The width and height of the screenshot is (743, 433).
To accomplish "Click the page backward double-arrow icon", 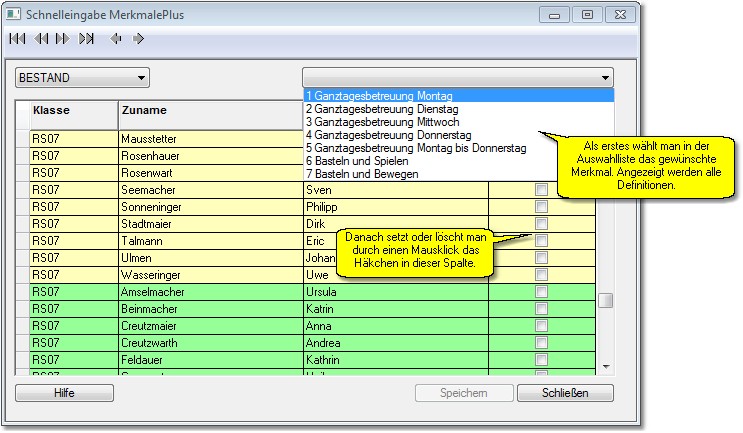I will 41,39.
